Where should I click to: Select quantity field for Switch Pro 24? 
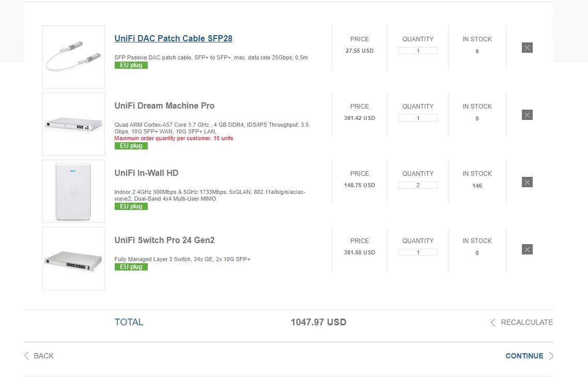tap(418, 253)
